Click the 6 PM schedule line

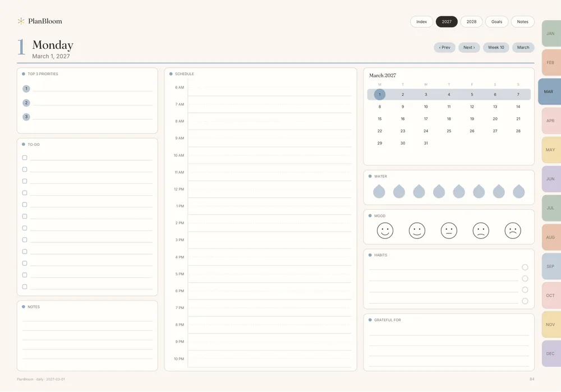point(270,291)
